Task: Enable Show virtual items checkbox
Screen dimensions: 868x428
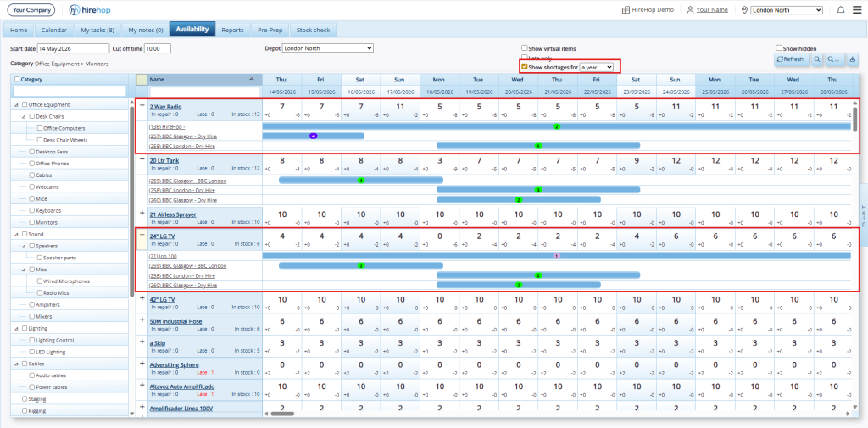Action: click(524, 48)
